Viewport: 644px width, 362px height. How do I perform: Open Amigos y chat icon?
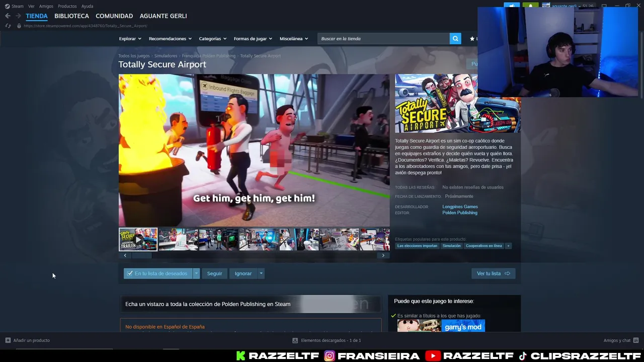pyautogui.click(x=636, y=340)
